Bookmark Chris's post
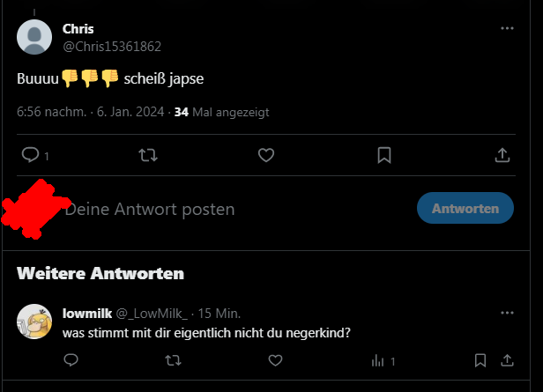Viewport: 543px width, 392px height. pos(384,155)
